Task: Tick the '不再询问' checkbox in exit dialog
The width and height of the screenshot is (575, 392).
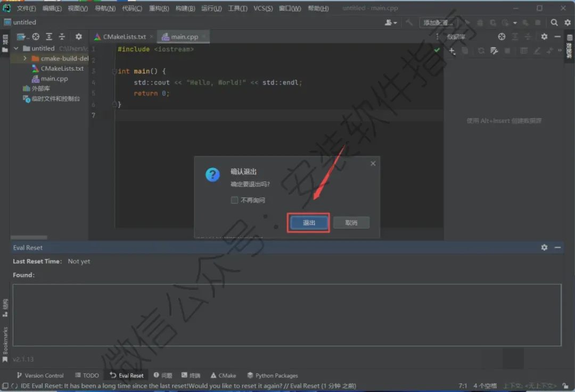Action: pos(234,200)
